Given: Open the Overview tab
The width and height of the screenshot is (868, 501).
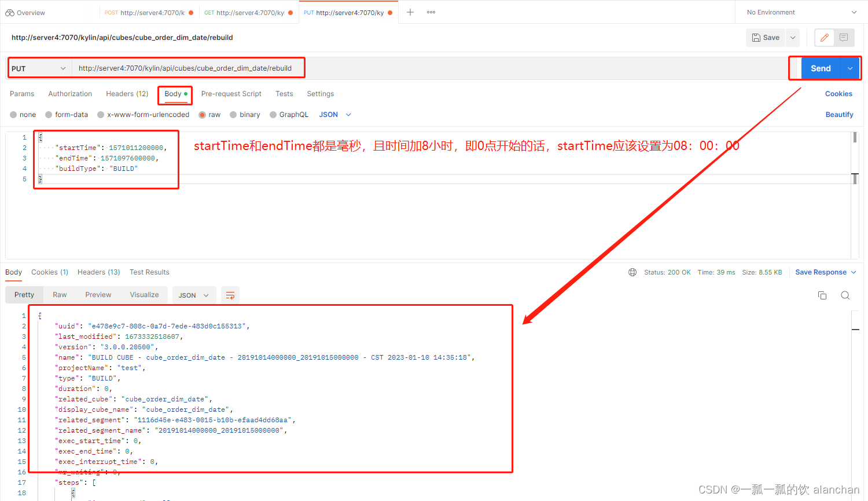Looking at the screenshot, I should 25,12.
